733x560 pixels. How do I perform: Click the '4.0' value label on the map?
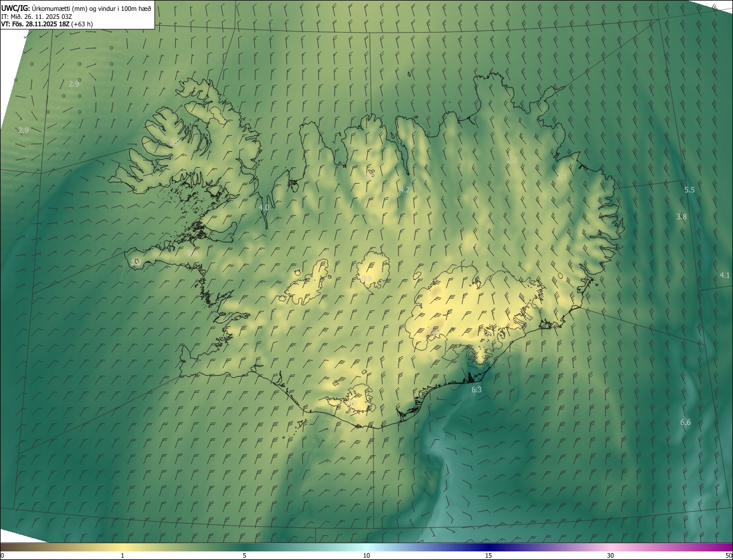(263, 207)
